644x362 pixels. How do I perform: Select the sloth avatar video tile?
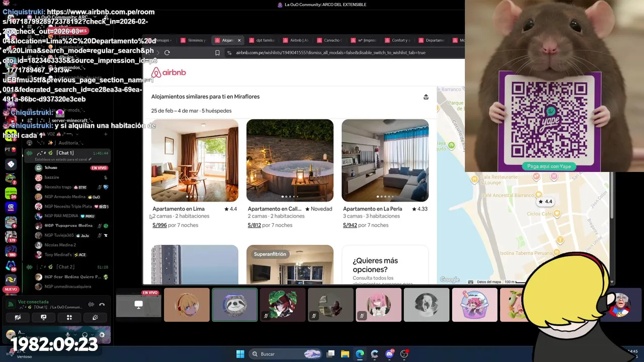[x=234, y=305]
